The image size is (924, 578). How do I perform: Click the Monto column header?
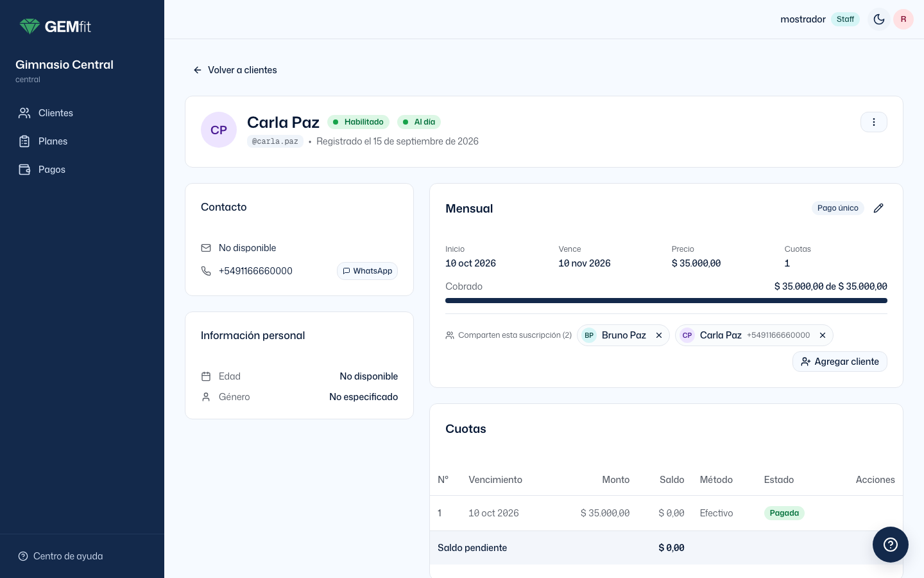tap(616, 480)
